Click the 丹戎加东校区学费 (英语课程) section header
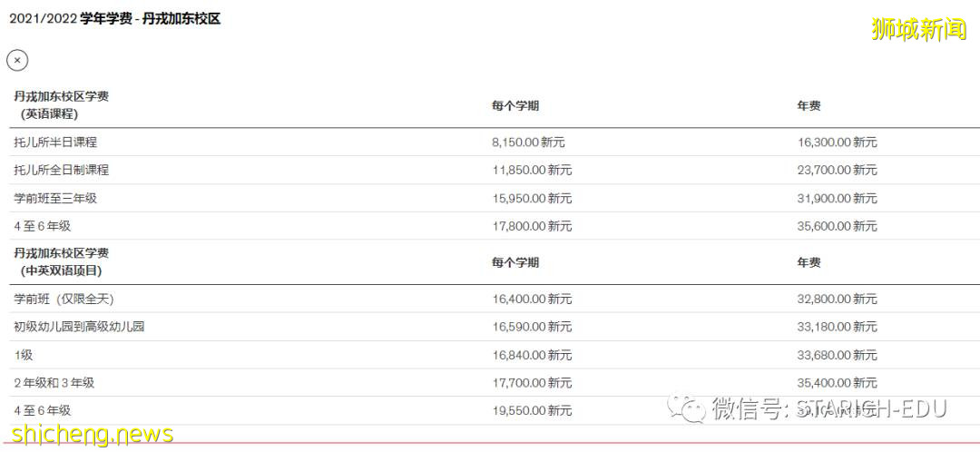 coord(61,105)
